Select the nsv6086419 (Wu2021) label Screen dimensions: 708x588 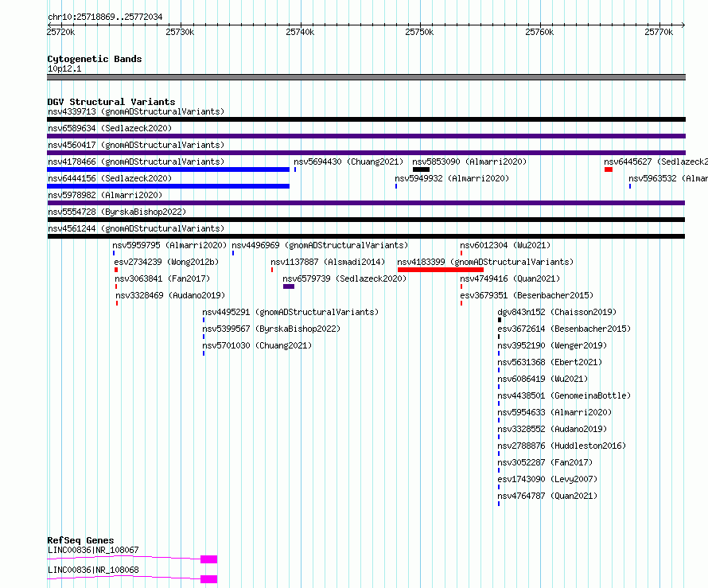tap(543, 379)
